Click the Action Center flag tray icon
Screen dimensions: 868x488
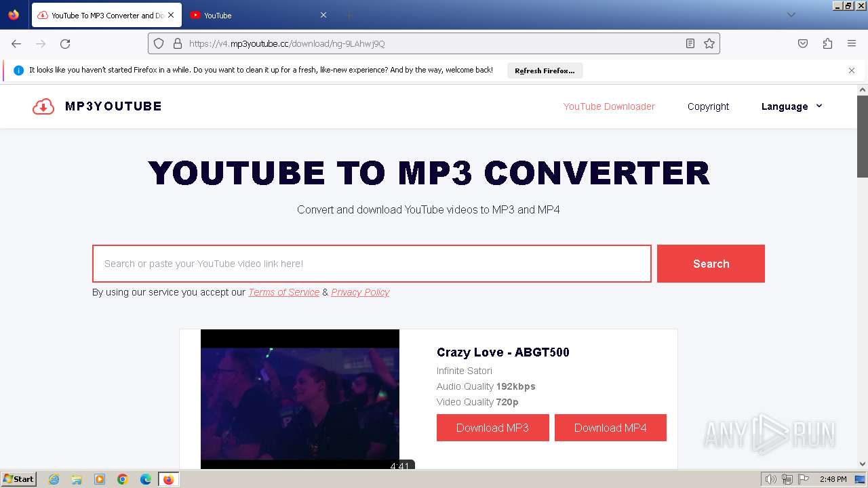803,479
